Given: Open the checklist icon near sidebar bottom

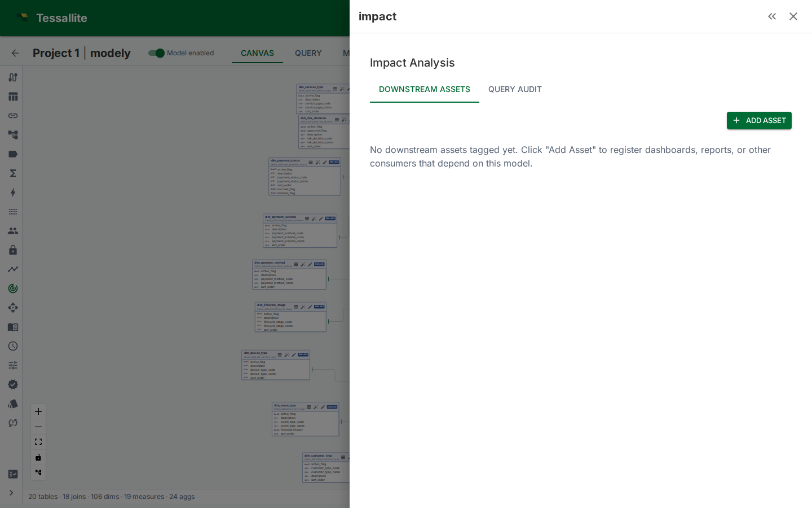Looking at the screenshot, I should coord(12,474).
